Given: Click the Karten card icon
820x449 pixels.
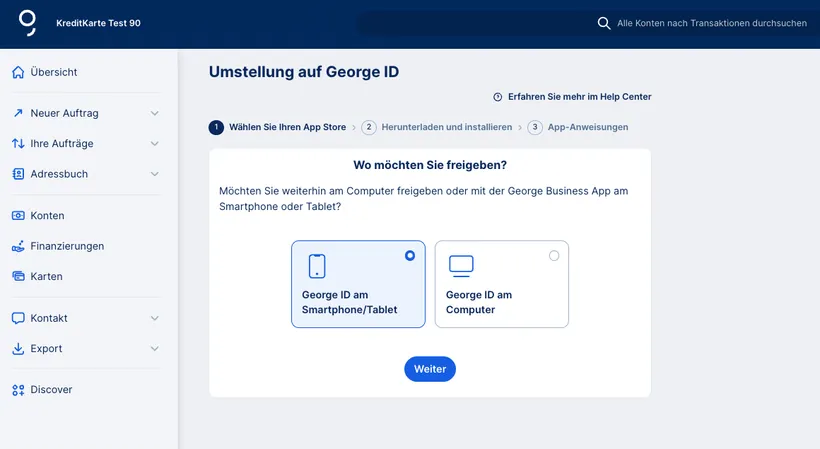Looking at the screenshot, I should point(18,277).
